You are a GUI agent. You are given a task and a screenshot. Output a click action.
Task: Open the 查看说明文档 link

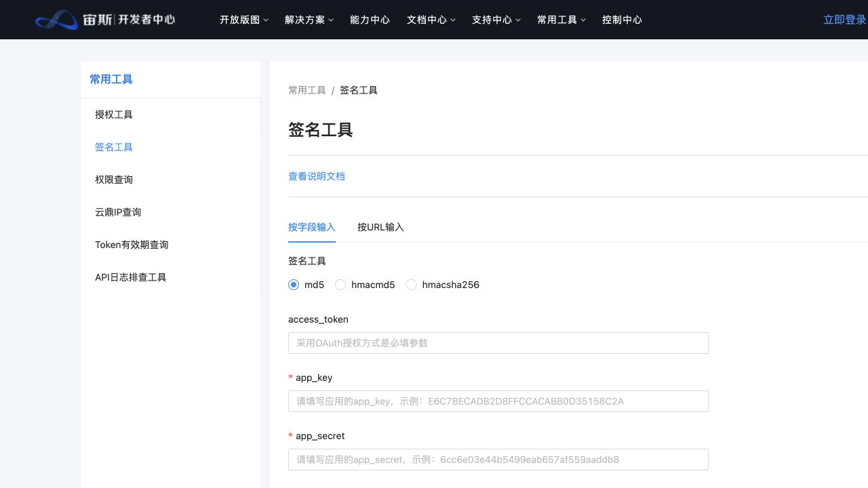tap(317, 176)
